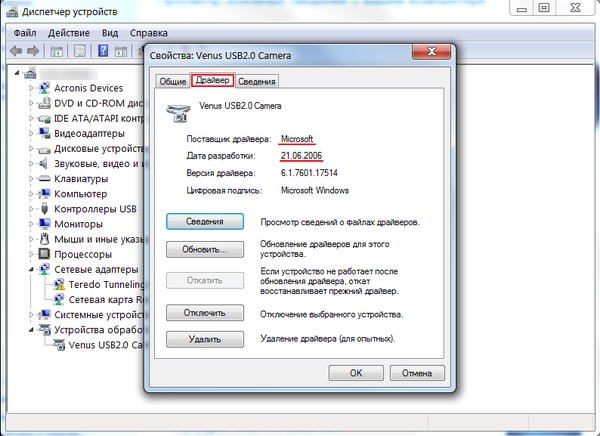Click the speaker icon for Звуковые devices
Image resolution: width=600 pixels, height=436 pixels.
(44, 163)
